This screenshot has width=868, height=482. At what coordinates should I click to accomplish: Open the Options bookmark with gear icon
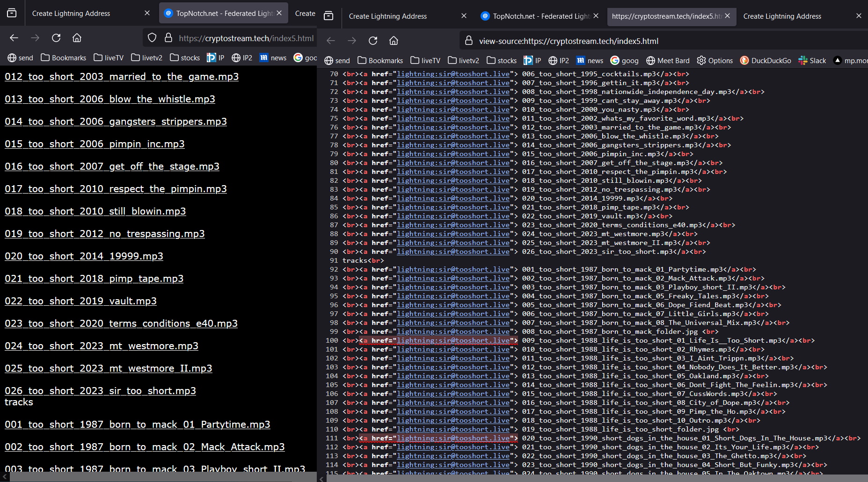[x=715, y=60]
